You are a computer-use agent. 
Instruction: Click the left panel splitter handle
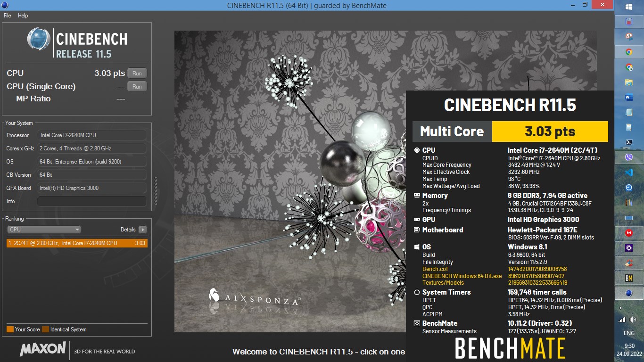[156, 191]
